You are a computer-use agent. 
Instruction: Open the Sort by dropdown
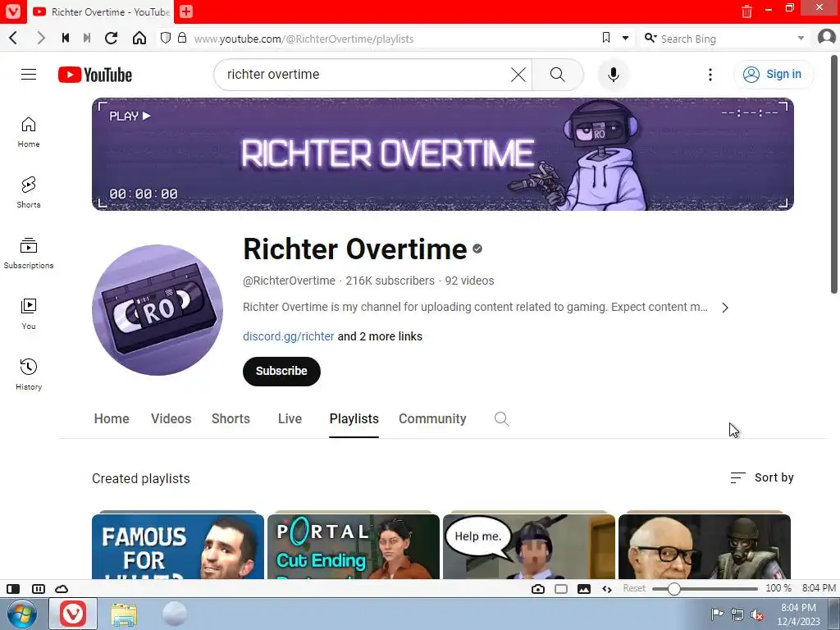click(762, 478)
